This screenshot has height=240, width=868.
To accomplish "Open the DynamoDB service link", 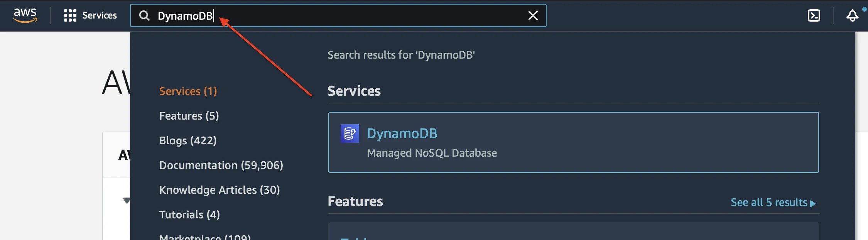I will pos(402,133).
